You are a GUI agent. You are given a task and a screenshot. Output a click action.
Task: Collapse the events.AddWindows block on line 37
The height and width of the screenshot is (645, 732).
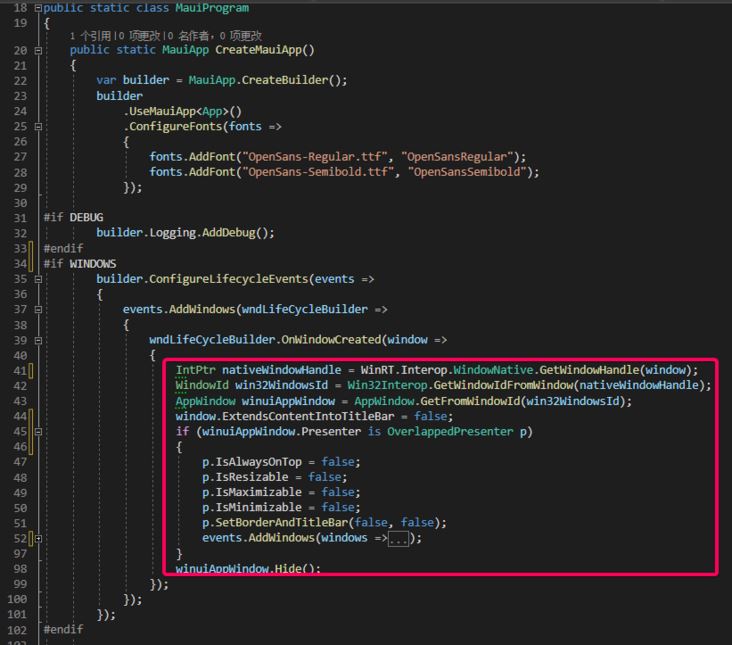pyautogui.click(x=38, y=310)
